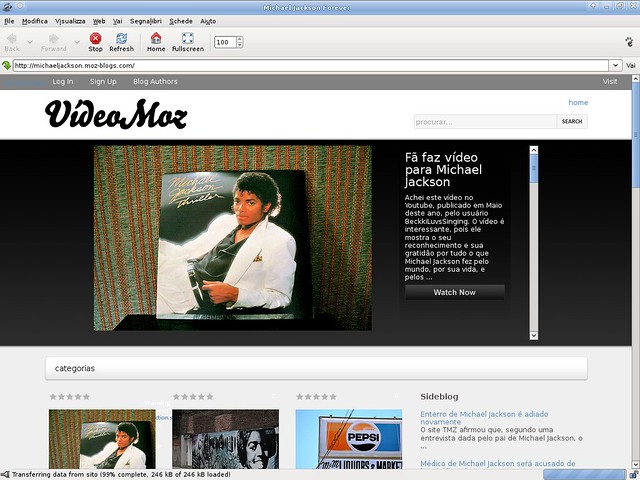640x480 pixels.
Task: Click the Sideblog heading
Action: 439,397
